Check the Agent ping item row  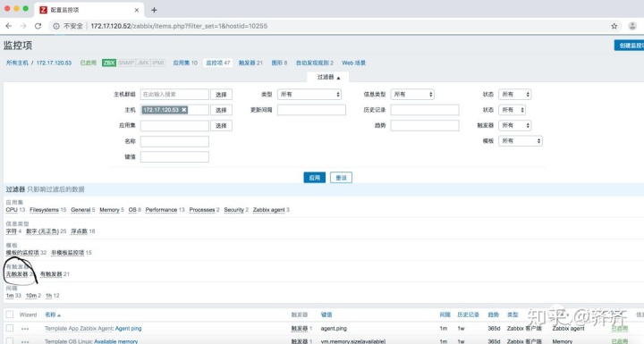(10, 329)
